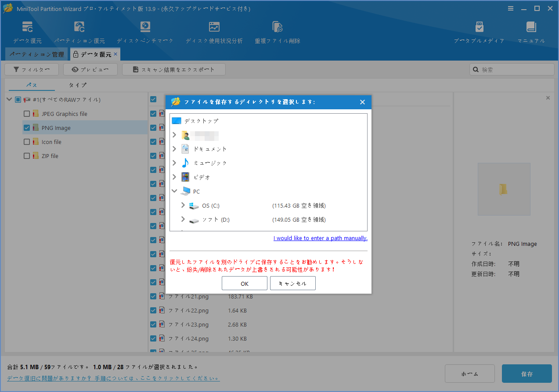Viewport: 559px width, 392px height.
Task: Select the ファイル23.png row
Action: click(299, 324)
